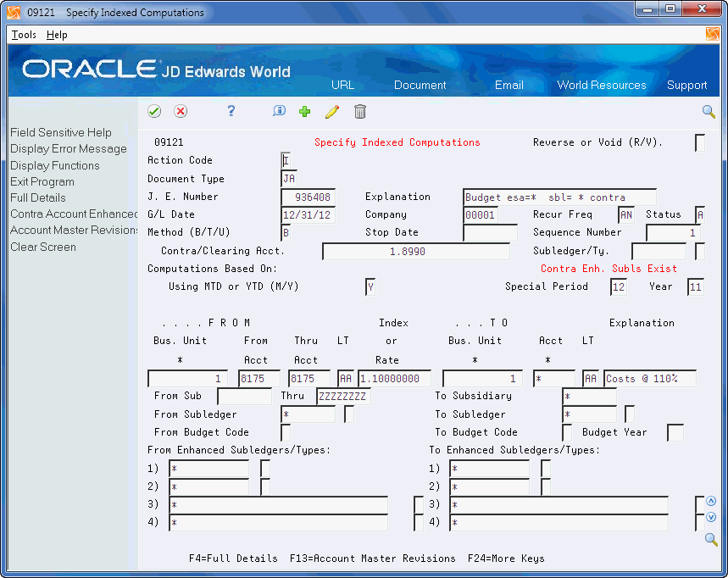Click the trash can delete icon

point(360,111)
